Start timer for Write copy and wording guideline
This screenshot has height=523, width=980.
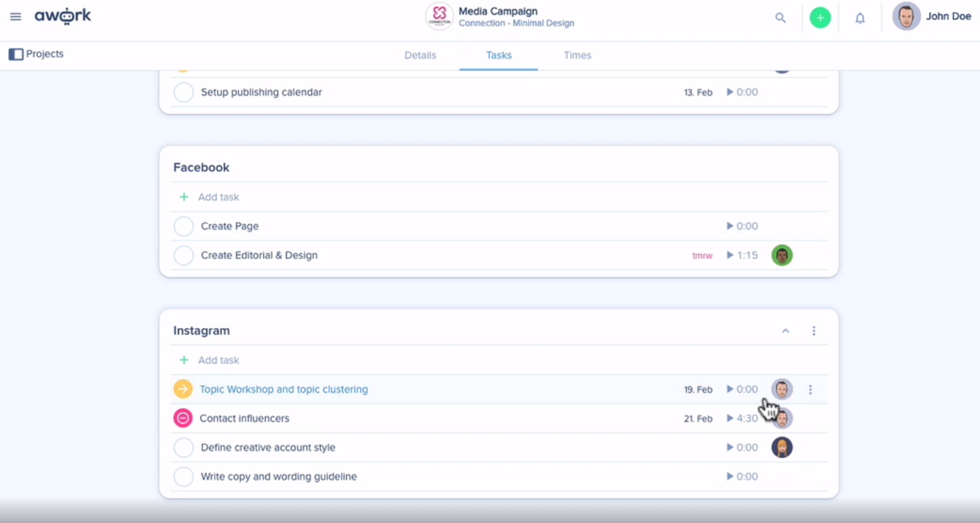(x=730, y=476)
